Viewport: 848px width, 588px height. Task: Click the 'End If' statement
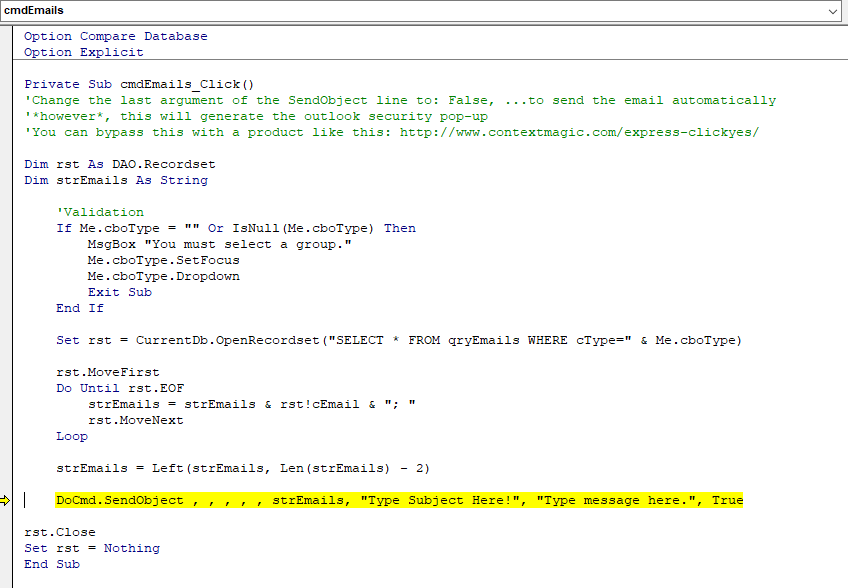coord(80,308)
